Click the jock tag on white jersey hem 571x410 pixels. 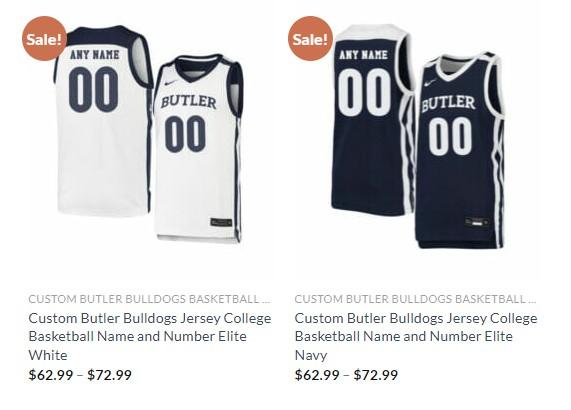pos(221,222)
